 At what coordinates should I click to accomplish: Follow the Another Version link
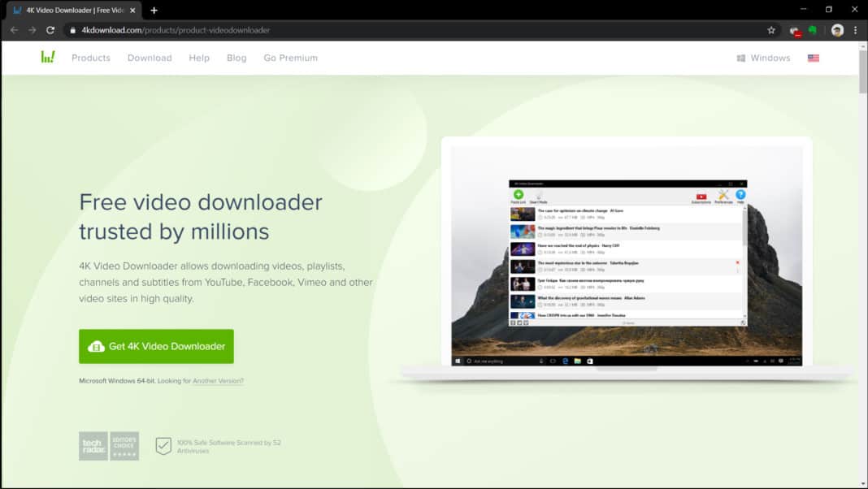[218, 381]
